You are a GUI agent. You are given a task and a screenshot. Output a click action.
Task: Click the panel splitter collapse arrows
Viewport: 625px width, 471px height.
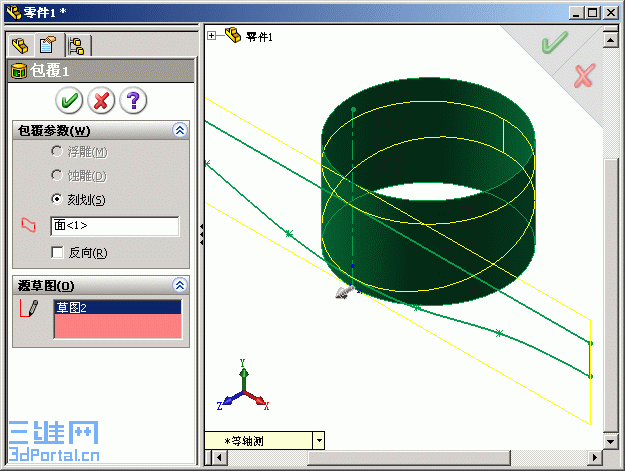[202, 234]
